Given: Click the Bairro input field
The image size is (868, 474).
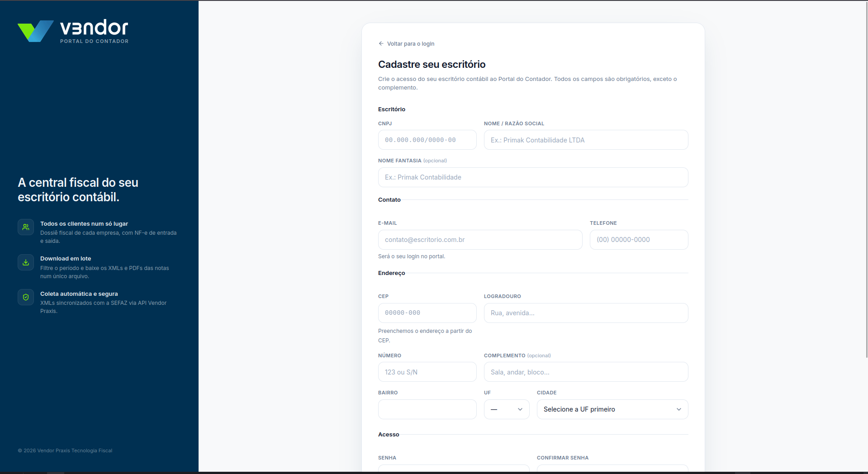Looking at the screenshot, I should click(427, 409).
